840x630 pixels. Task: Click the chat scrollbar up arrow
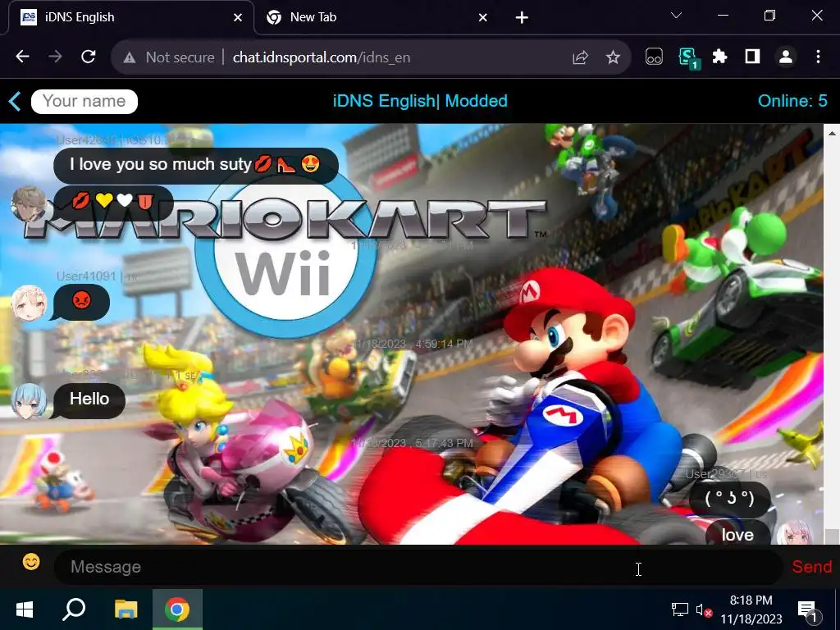832,133
